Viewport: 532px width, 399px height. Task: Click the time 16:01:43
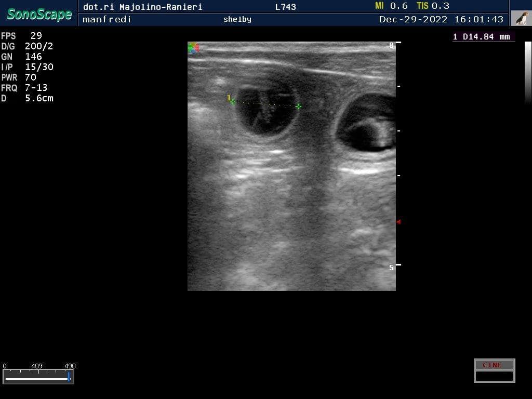[478, 19]
